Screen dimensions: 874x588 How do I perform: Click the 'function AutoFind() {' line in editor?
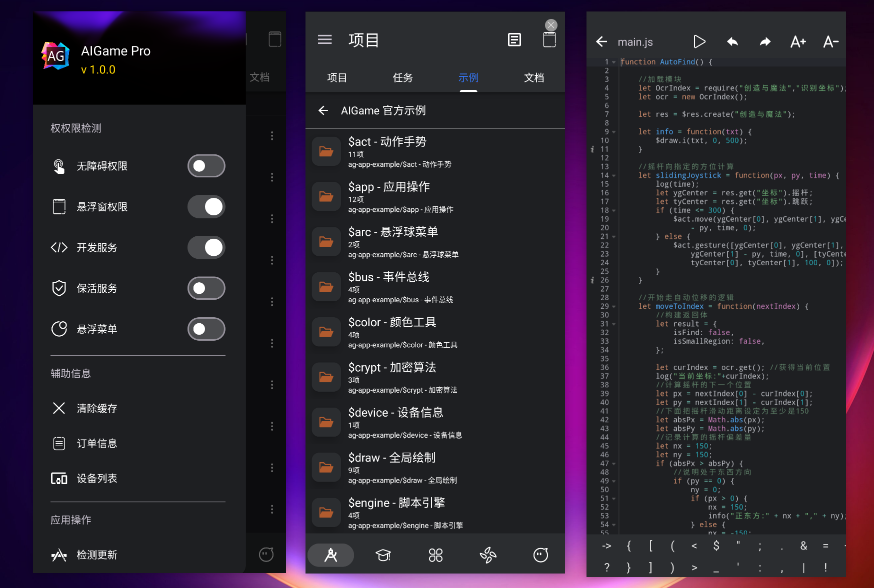click(666, 62)
